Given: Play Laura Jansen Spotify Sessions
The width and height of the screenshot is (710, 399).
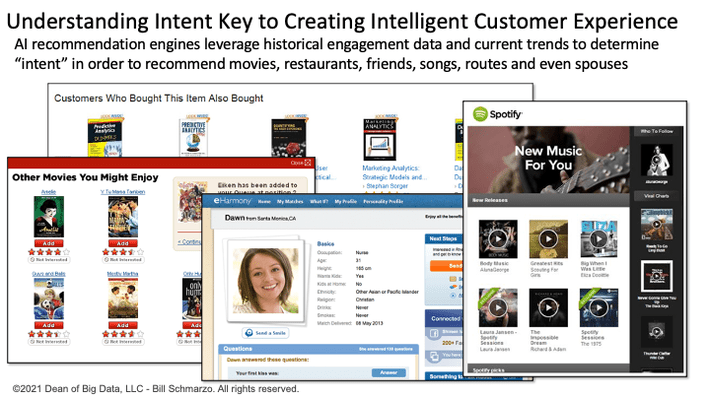Looking at the screenshot, I should pyautogui.click(x=498, y=308).
